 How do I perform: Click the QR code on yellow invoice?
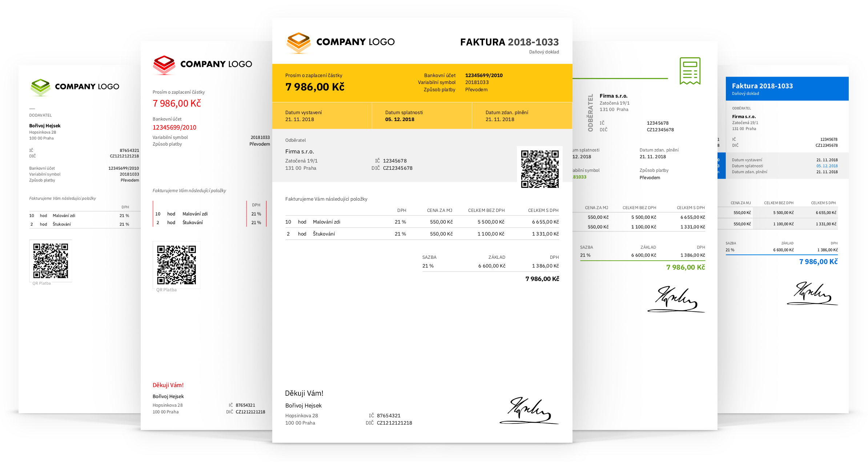coord(540,169)
